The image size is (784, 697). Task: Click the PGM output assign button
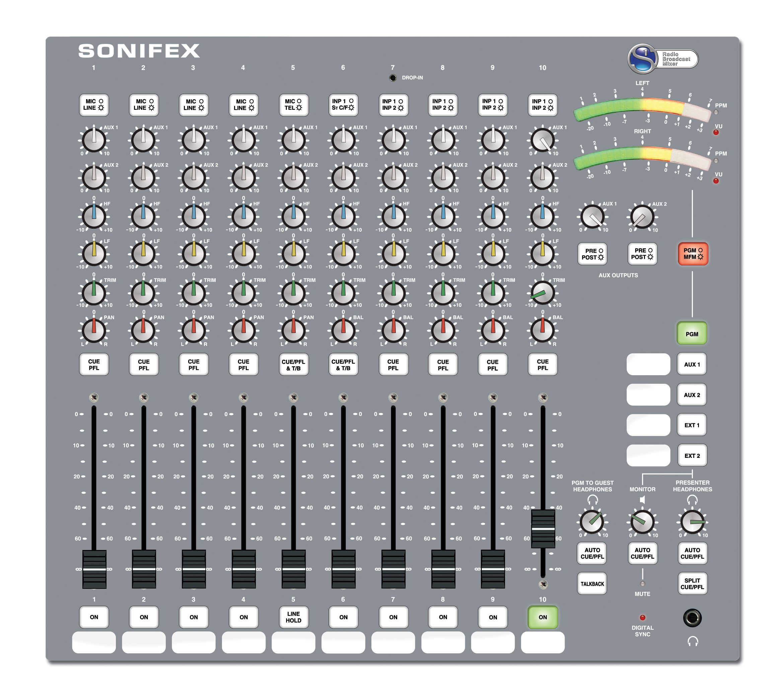point(693,330)
